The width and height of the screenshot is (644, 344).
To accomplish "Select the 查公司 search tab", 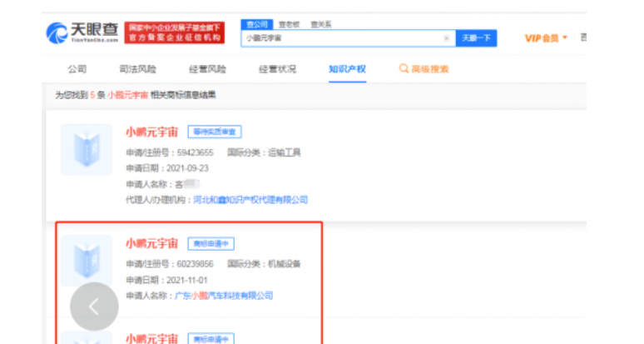I will [x=257, y=25].
